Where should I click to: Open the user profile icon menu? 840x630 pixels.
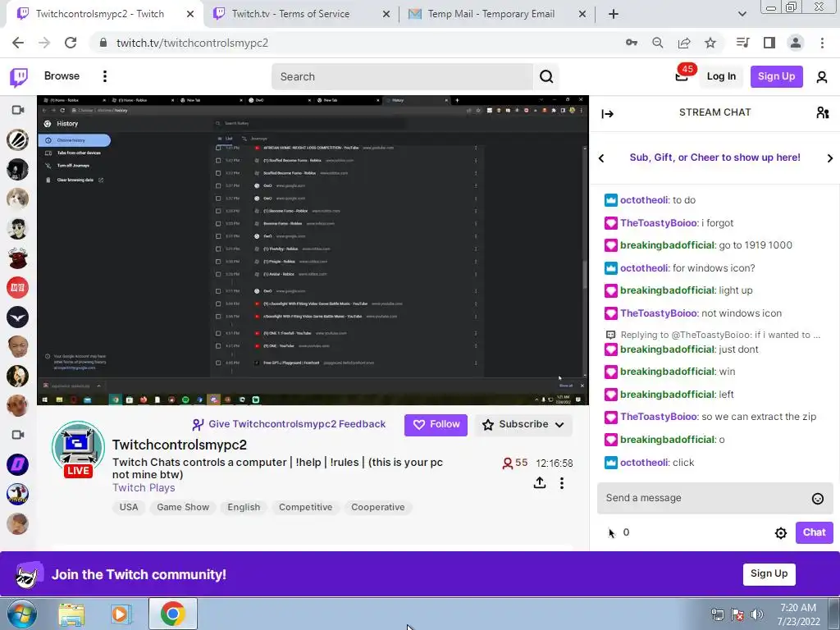pyautogui.click(x=822, y=76)
